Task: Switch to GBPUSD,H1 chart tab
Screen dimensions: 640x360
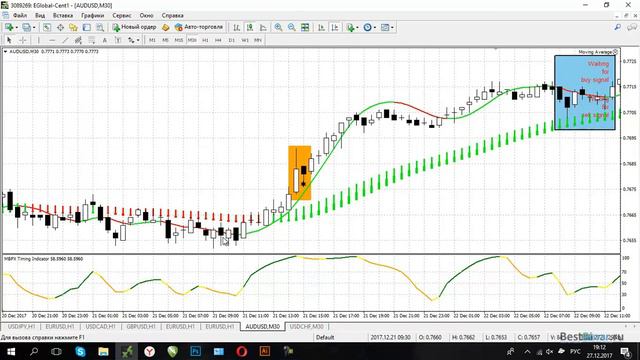Action: (x=141, y=327)
